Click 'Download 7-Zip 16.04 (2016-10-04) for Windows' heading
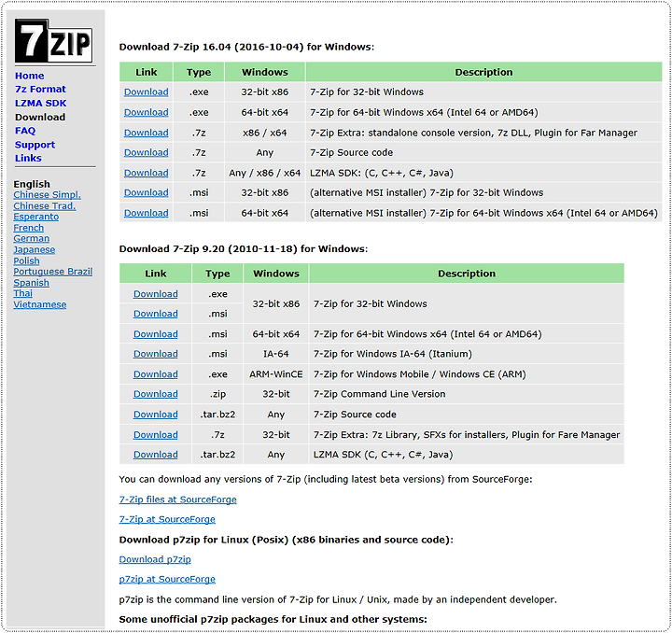 [x=246, y=47]
